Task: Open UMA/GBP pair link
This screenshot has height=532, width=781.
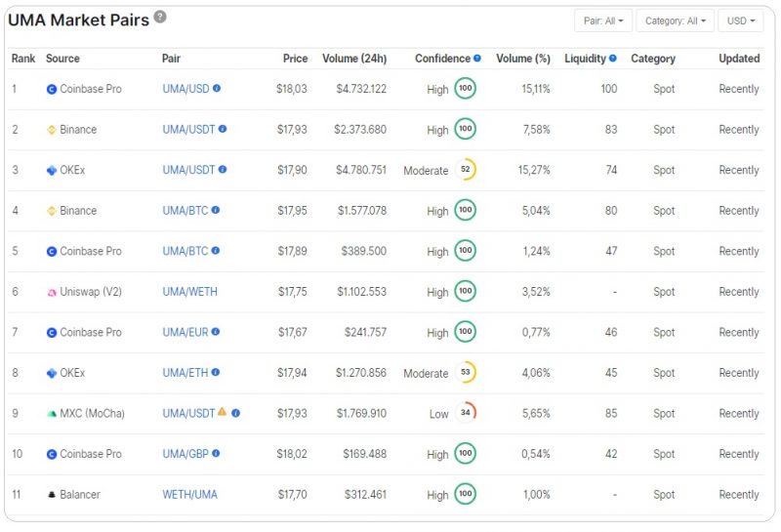Action: pyautogui.click(x=185, y=454)
